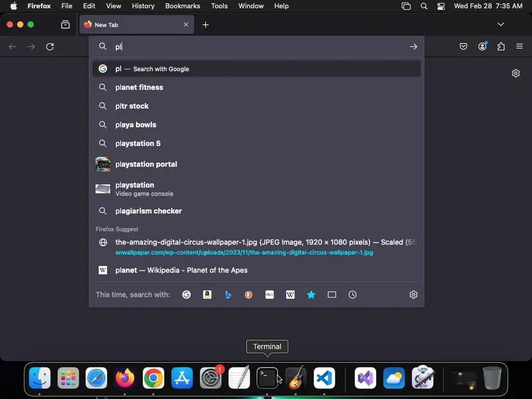532x399 pixels.
Task: Open Firefox View button
Action: click(65, 25)
